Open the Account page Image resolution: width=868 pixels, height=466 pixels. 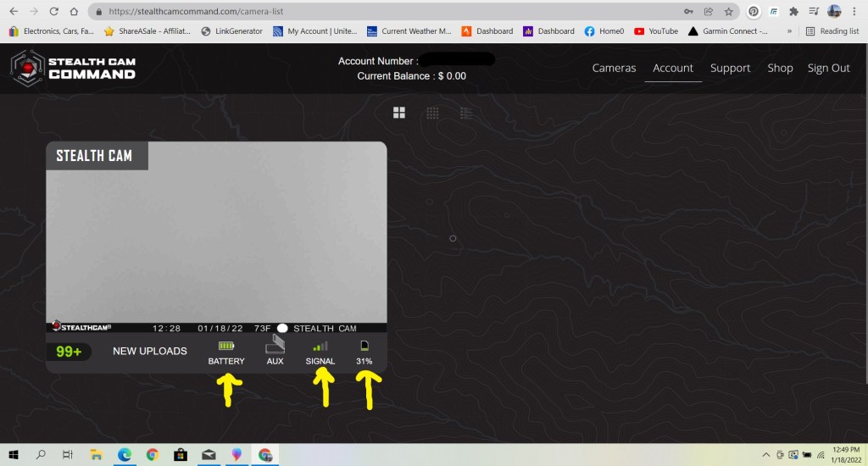pos(673,68)
